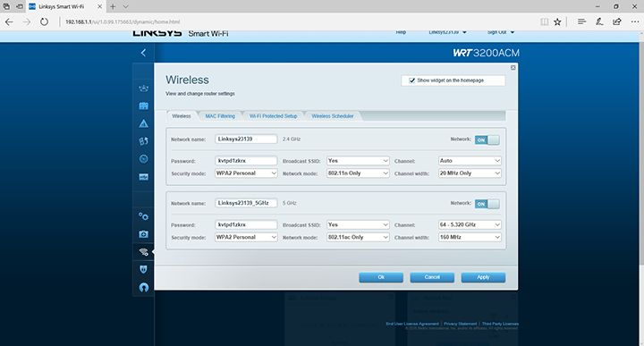The width and height of the screenshot is (644, 346).
Task: Open the Media Prioritization sidebar icon
Action: point(143,141)
